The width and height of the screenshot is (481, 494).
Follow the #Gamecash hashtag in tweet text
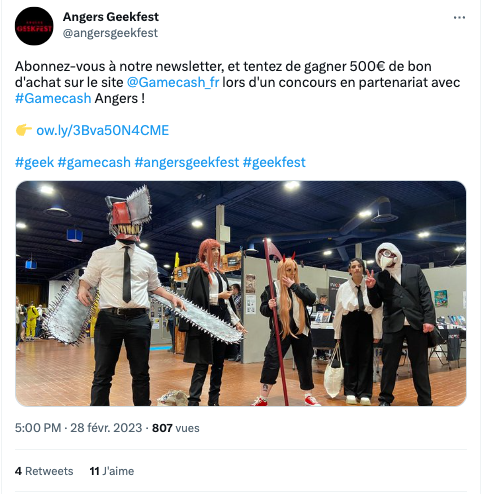53,98
